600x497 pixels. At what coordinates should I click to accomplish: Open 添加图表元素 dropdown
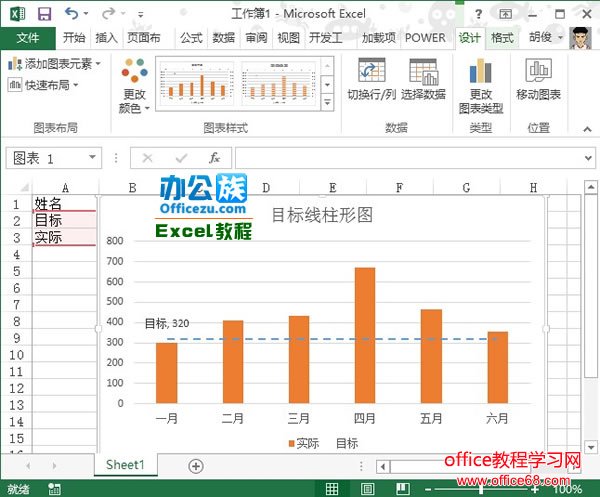click(x=54, y=64)
